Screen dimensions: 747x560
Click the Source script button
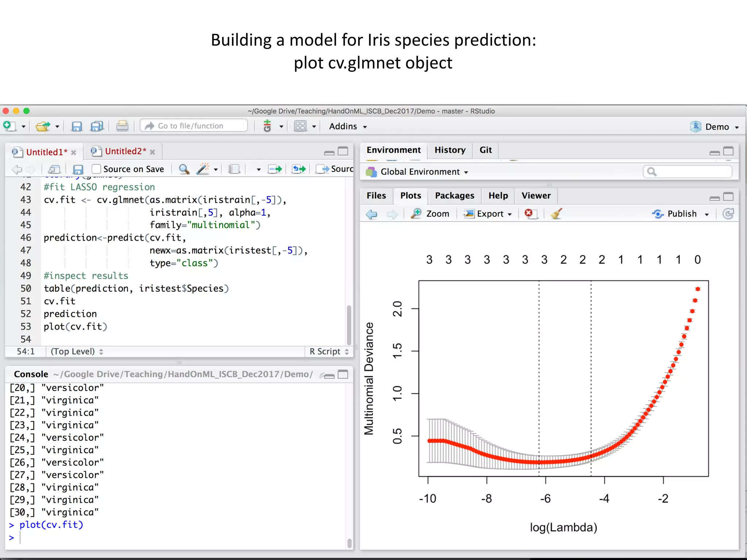[335, 169]
